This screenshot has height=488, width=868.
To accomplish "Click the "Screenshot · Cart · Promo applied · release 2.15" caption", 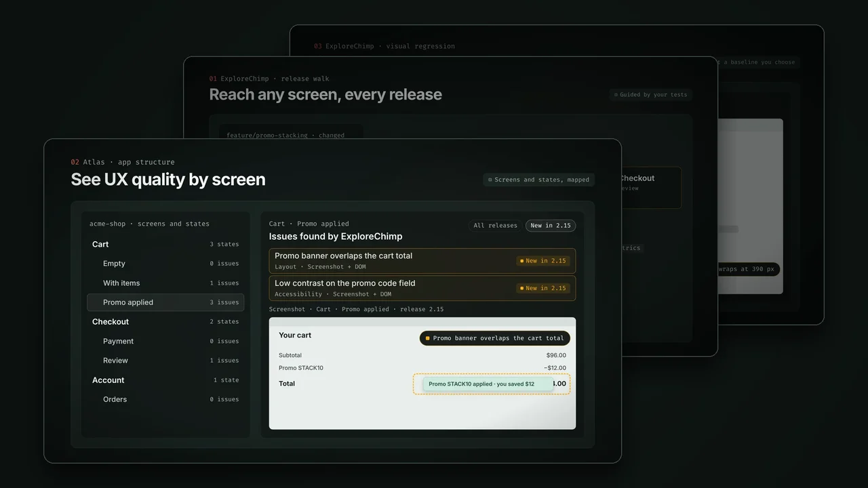I will 357,309.
